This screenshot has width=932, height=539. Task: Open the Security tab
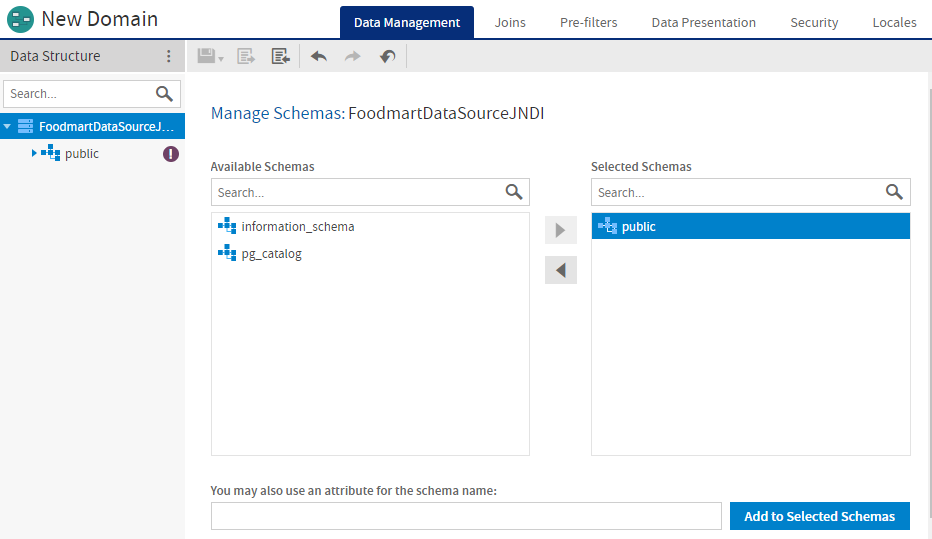(x=814, y=23)
